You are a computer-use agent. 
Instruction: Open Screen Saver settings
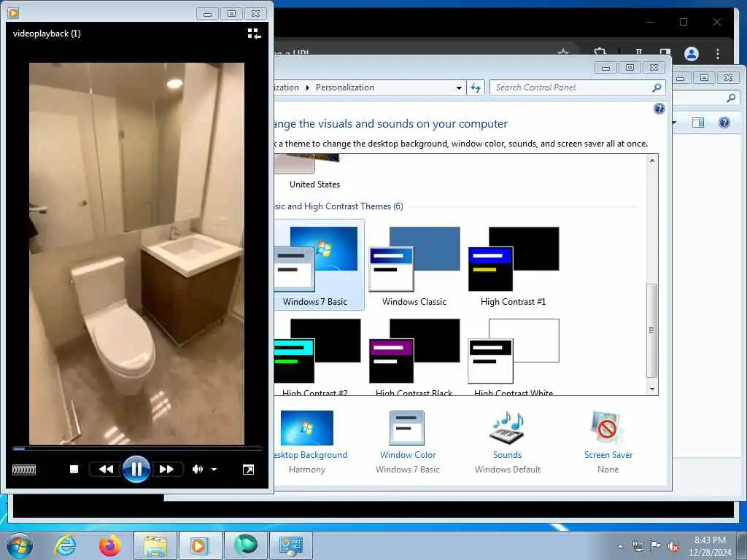coord(608,455)
